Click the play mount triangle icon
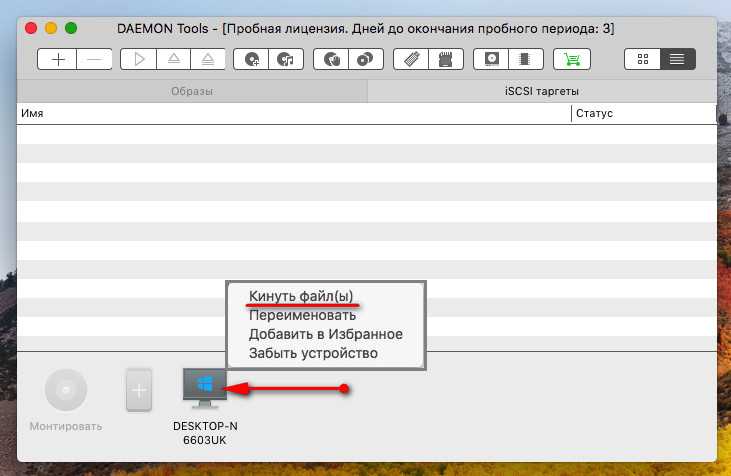 [x=138, y=59]
